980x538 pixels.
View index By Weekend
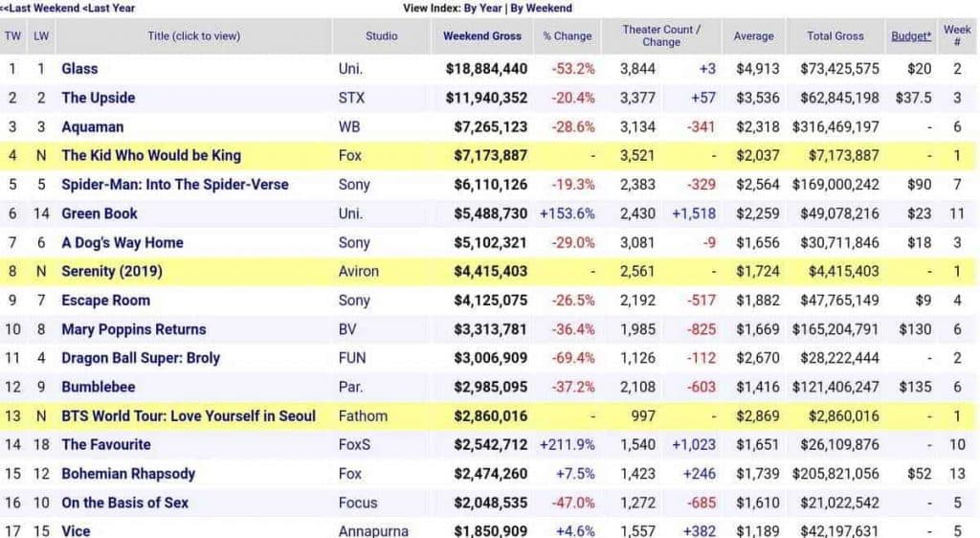click(x=541, y=8)
